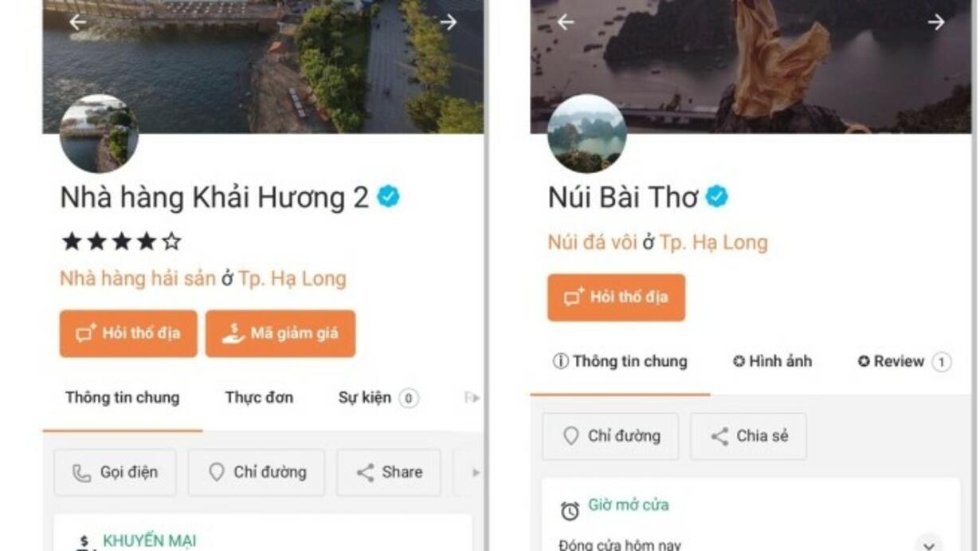This screenshot has height=551, width=980.
Task: Open the Review tab
Action: (904, 362)
